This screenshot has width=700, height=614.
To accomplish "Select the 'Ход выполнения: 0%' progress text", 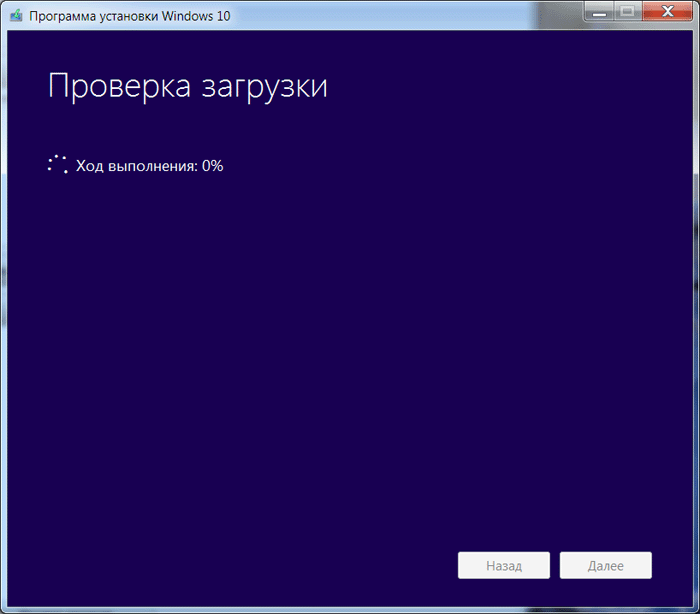I will coord(149,166).
